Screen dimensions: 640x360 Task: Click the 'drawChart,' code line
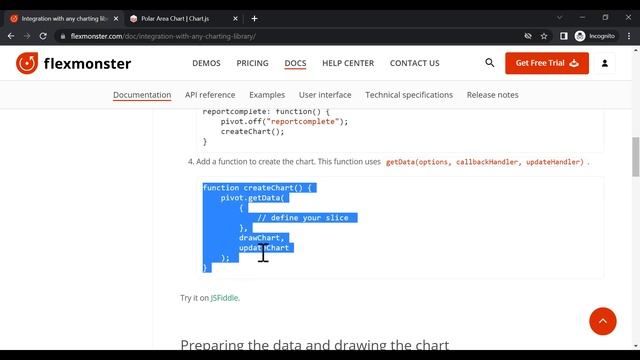coord(262,238)
